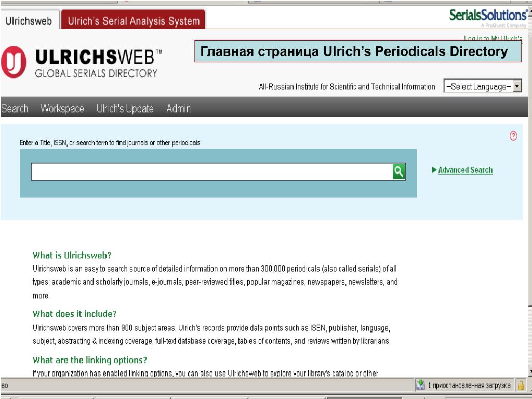Click the green magnifier search button
This screenshot has height=399, width=532.
click(398, 171)
